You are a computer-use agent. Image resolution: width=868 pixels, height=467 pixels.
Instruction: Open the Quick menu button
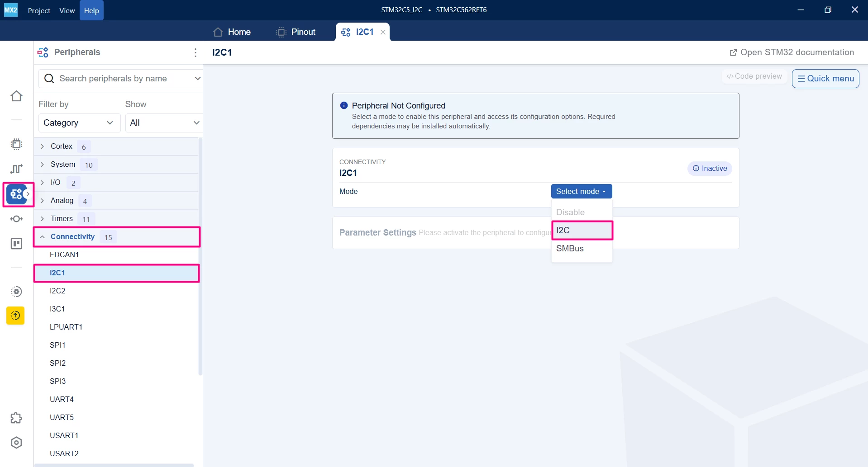tap(825, 79)
